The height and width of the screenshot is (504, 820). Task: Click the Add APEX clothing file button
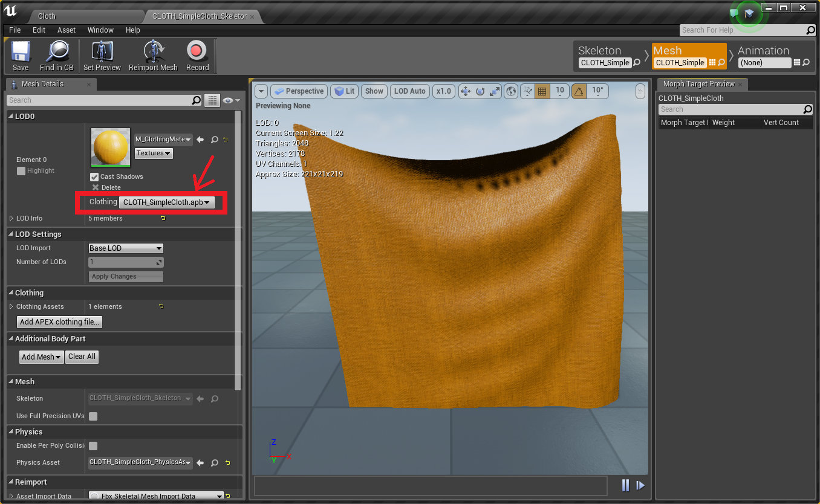point(60,322)
